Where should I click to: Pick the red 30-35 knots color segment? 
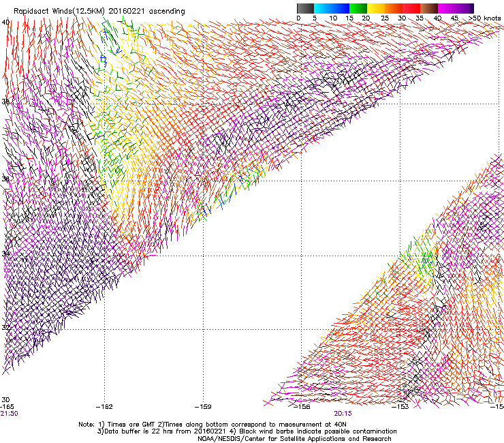coord(411,8)
